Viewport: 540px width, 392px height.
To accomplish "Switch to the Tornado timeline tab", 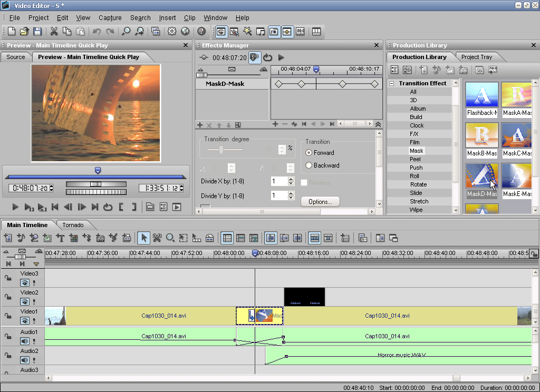I will [73, 225].
